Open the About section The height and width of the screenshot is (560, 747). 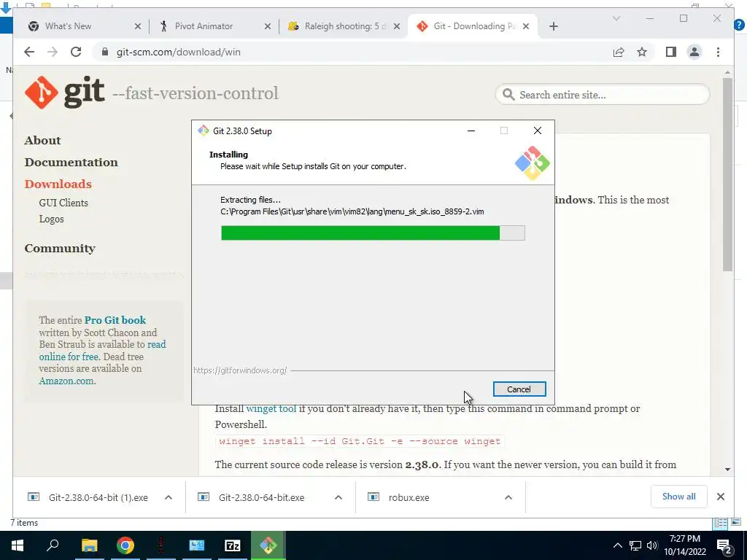(x=42, y=141)
